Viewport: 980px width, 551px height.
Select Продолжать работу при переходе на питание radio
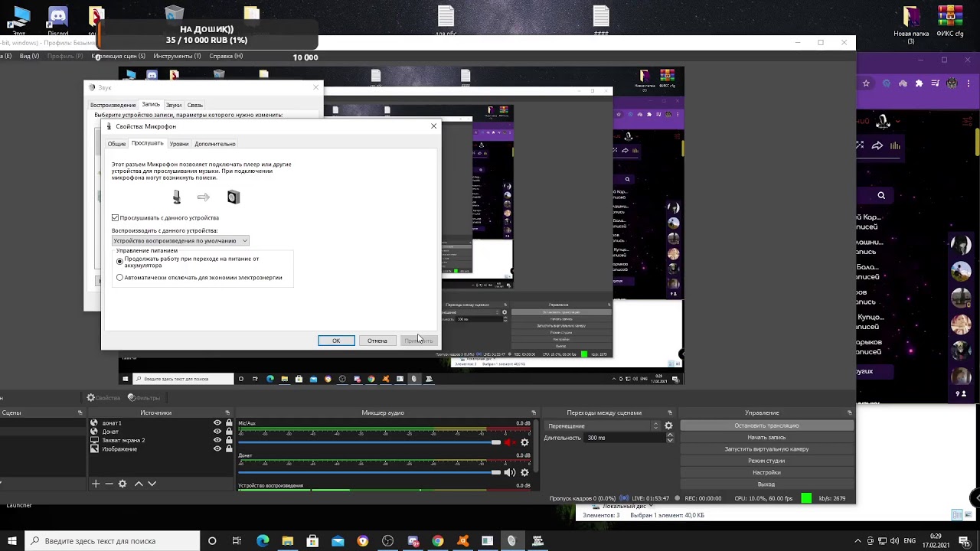[x=119, y=262]
